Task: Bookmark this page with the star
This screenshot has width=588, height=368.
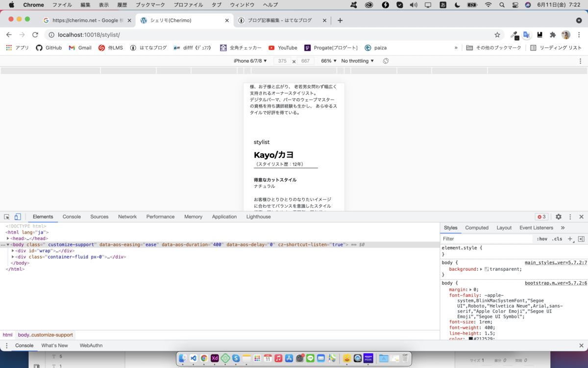Action: (497, 35)
